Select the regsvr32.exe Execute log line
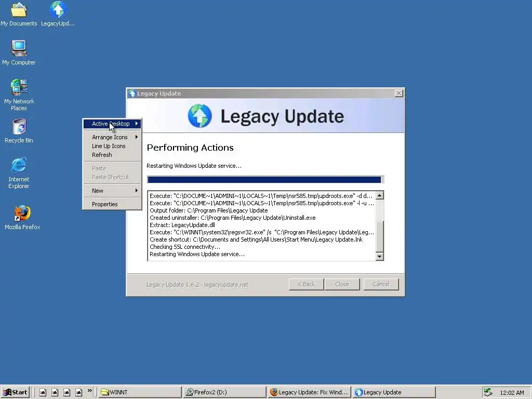Viewport: 532px width, 399px height. point(262,232)
